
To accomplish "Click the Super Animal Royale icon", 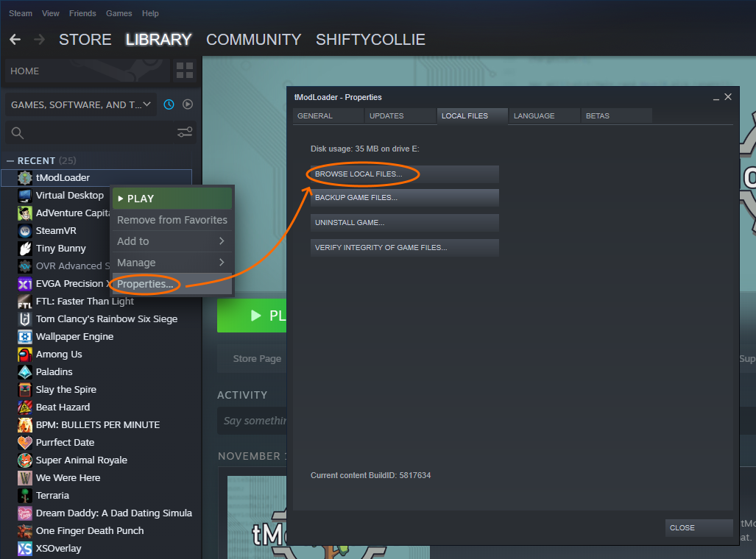I will [25, 460].
